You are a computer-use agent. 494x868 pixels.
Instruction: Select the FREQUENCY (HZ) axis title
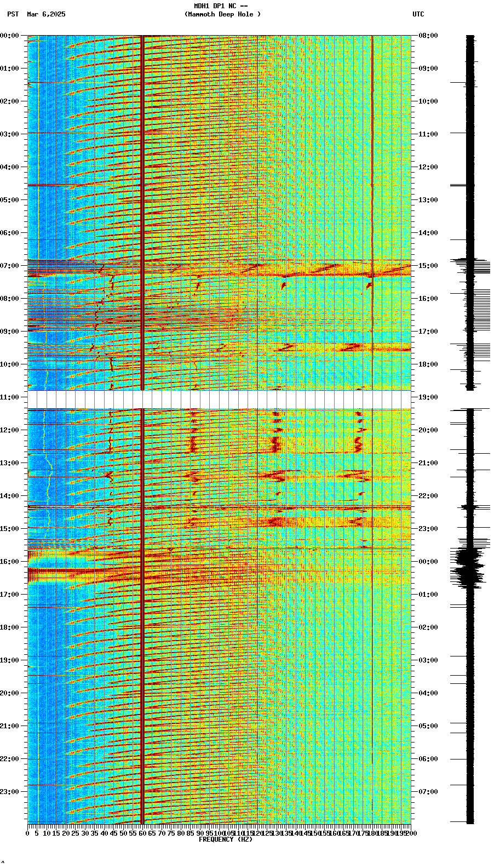coord(226,840)
